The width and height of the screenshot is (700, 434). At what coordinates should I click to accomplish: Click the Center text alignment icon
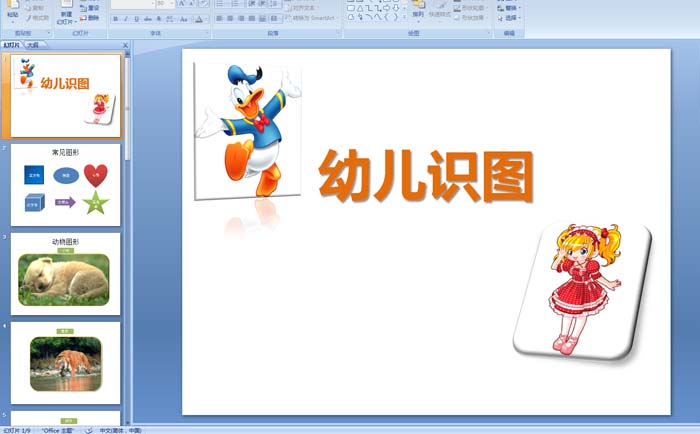230,18
